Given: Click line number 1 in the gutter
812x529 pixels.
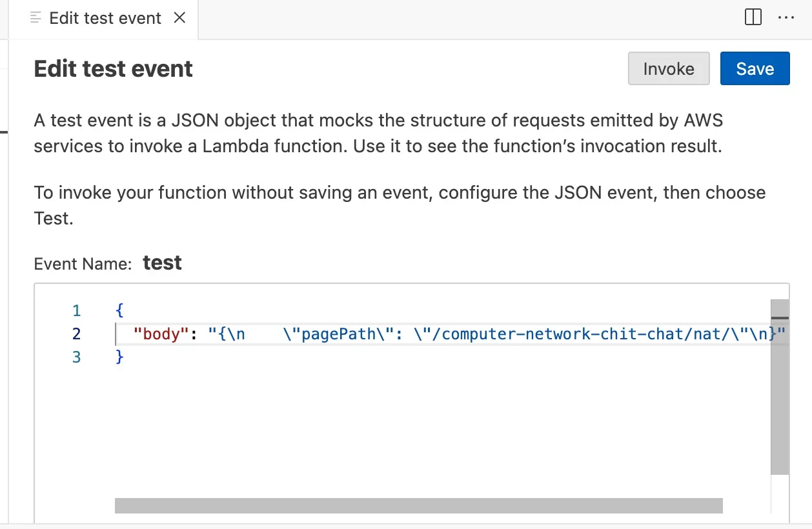Looking at the screenshot, I should click(x=77, y=311).
